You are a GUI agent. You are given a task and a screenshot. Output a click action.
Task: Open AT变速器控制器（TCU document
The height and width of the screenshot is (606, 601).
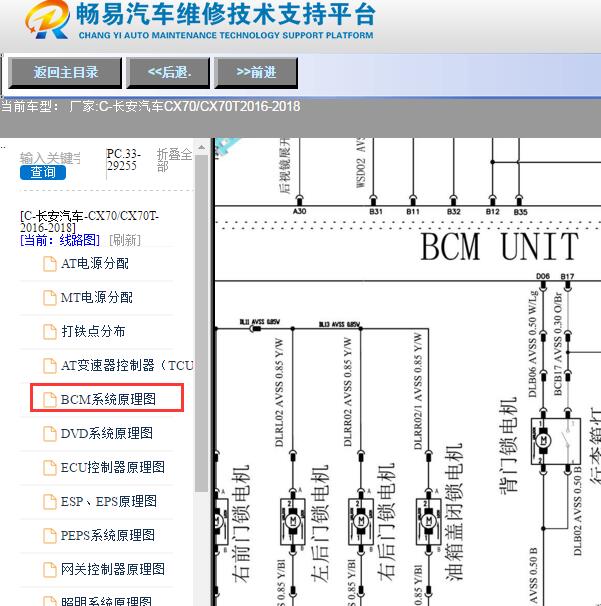click(128, 365)
